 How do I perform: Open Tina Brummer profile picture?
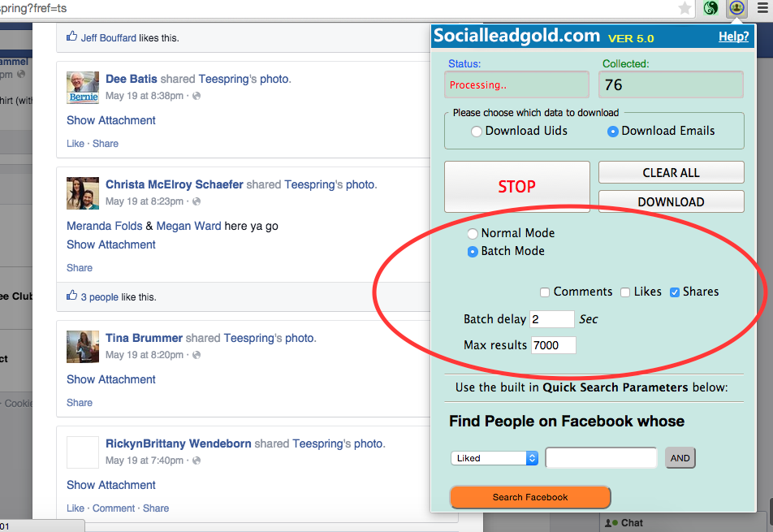pyautogui.click(x=83, y=347)
